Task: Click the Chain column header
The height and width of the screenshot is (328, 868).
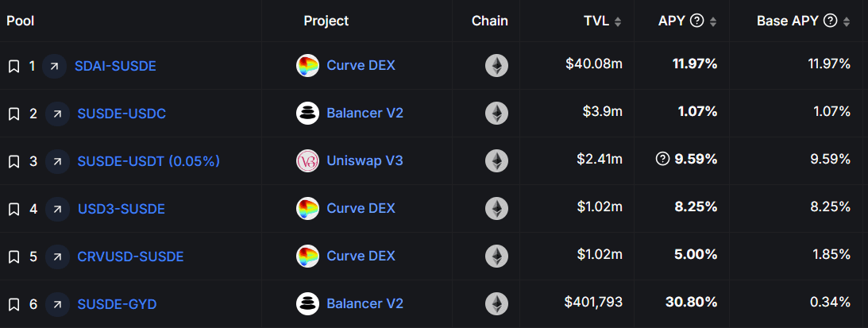Action: point(489,21)
